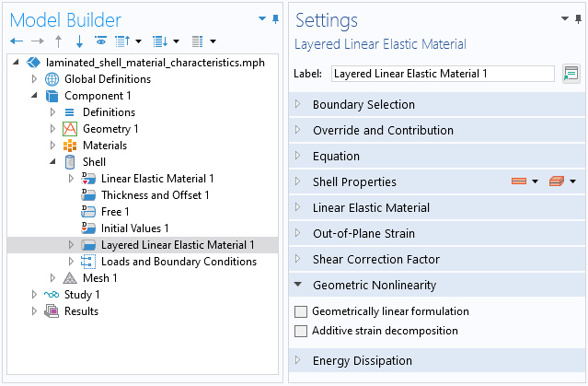This screenshot has height=386, width=588.
Task: Expand the Study 1 tree node
Action: pyautogui.click(x=34, y=295)
